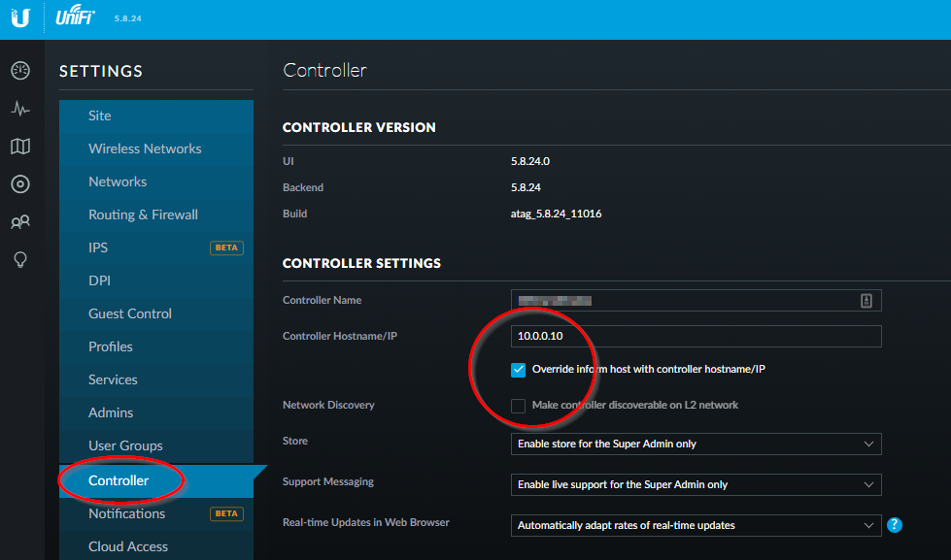951x560 pixels.
Task: Open Routing & Firewall settings
Action: coord(155,214)
